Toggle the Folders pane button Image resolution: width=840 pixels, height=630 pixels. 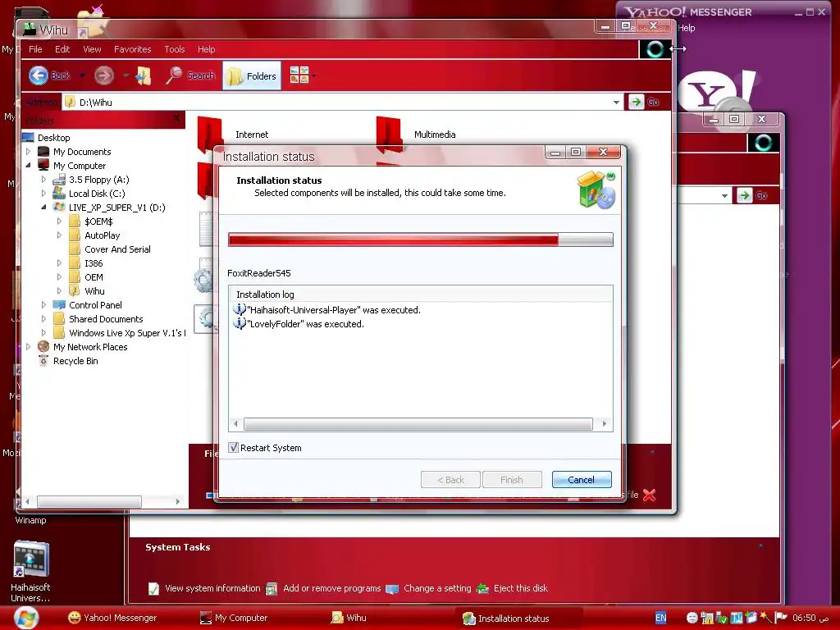click(x=252, y=76)
